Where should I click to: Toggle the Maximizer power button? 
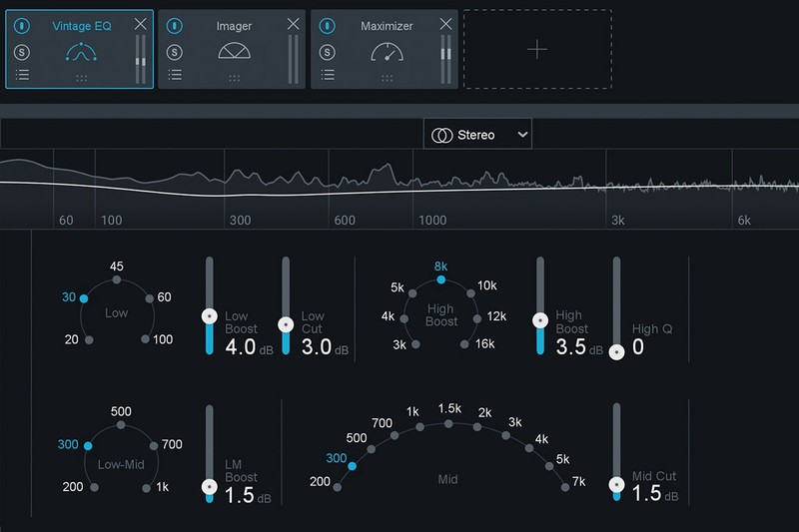click(327, 25)
